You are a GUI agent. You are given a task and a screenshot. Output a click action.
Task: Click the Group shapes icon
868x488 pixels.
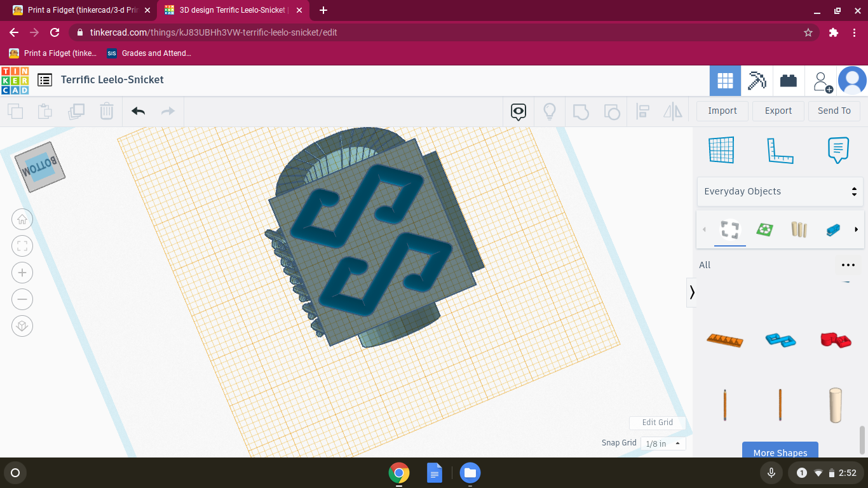581,111
